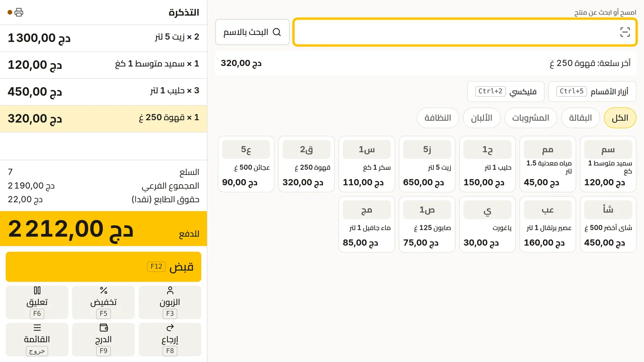
Task: Select the الكل category tab
Action: [x=620, y=118]
